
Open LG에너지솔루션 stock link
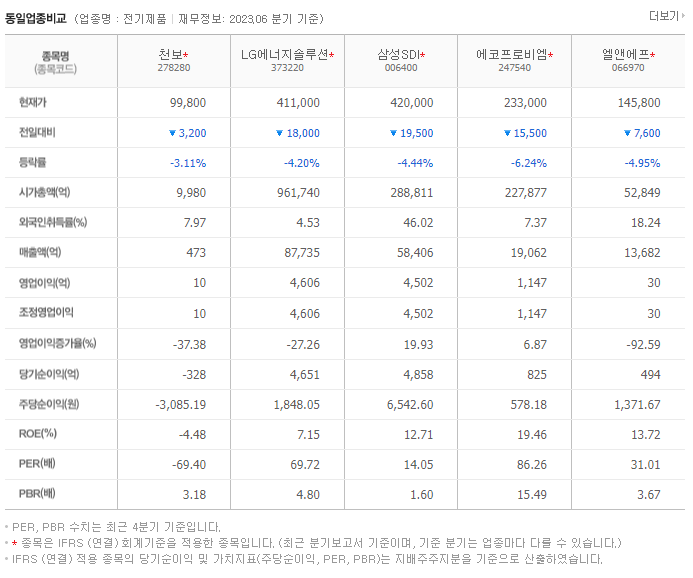click(x=285, y=54)
